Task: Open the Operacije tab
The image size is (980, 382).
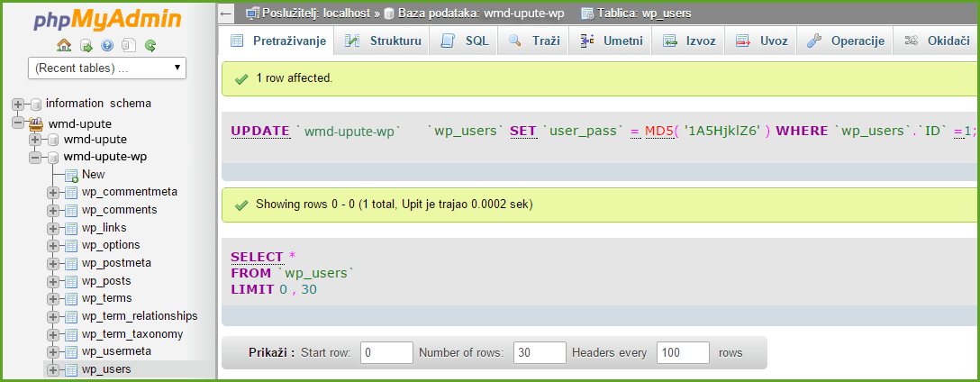Action: [845, 41]
